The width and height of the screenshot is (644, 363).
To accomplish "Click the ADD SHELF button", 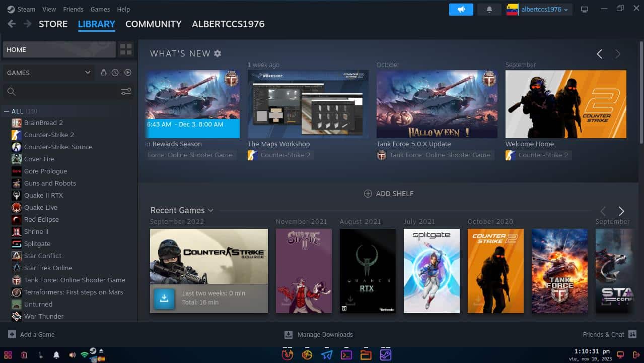I will click(x=389, y=194).
